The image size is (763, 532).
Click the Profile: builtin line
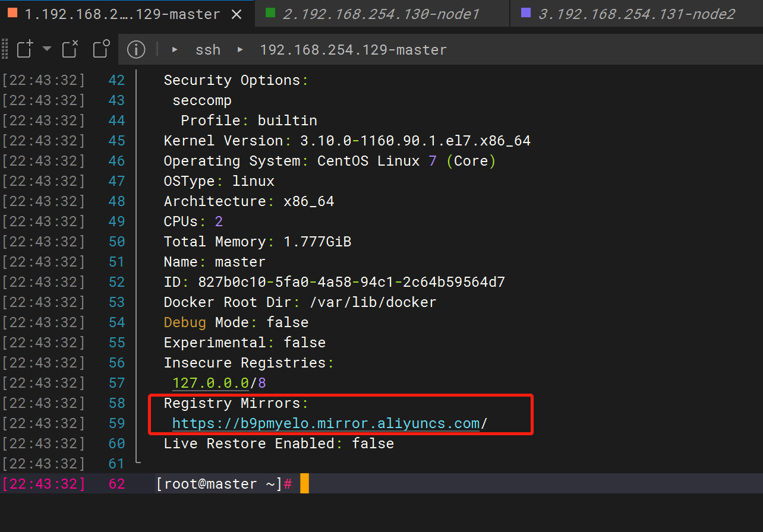pos(249,121)
